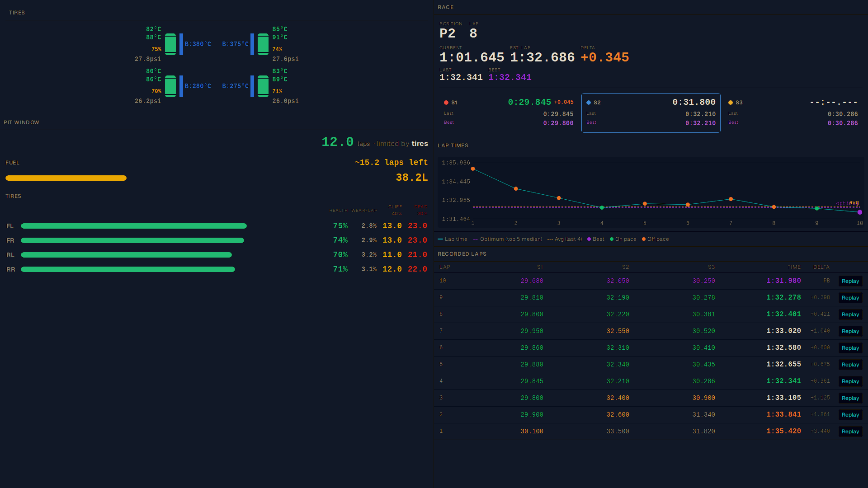Click RR dead value 22.0
Viewport: 868px width, 488px height.
pos(417,269)
